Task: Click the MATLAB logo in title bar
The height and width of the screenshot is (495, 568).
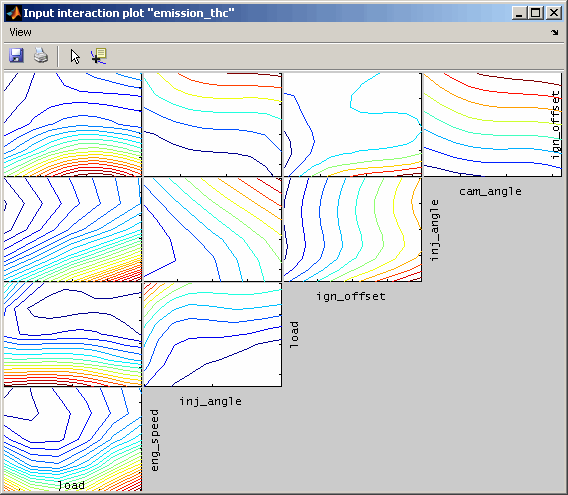Action: (14, 13)
